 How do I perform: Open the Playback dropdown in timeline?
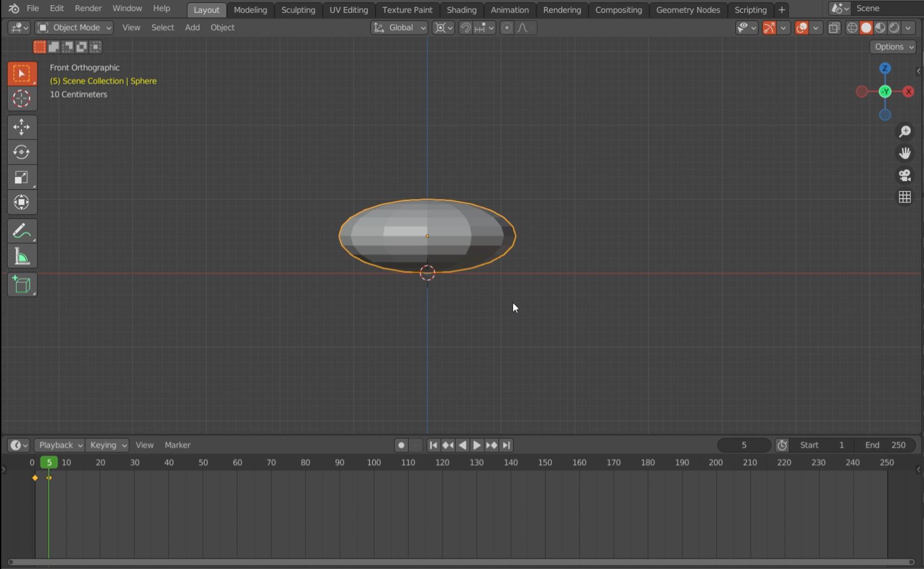59,445
